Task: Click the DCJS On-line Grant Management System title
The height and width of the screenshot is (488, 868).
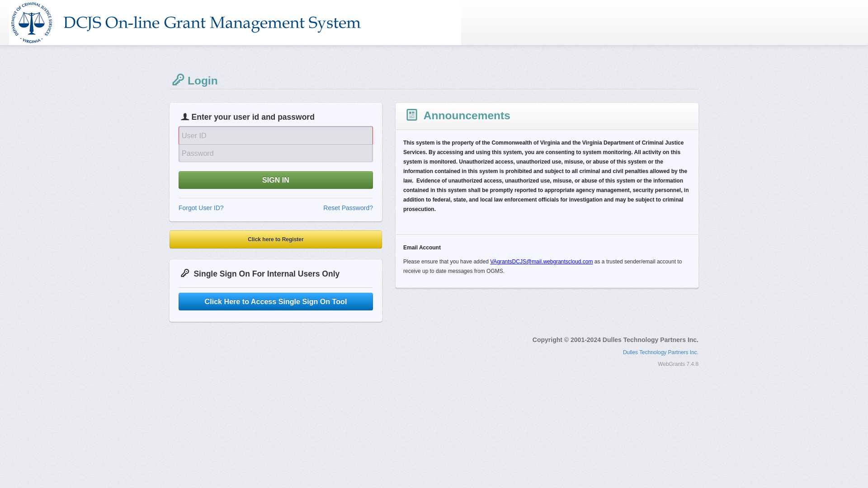Action: (212, 23)
